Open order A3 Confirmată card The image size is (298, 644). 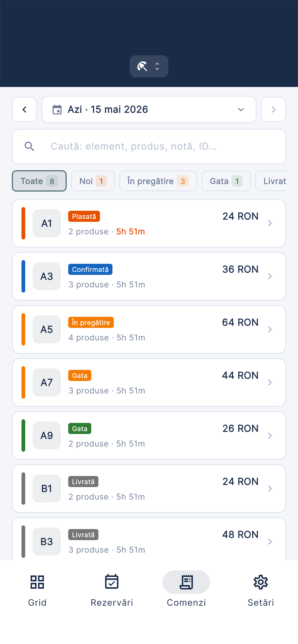coord(149,276)
